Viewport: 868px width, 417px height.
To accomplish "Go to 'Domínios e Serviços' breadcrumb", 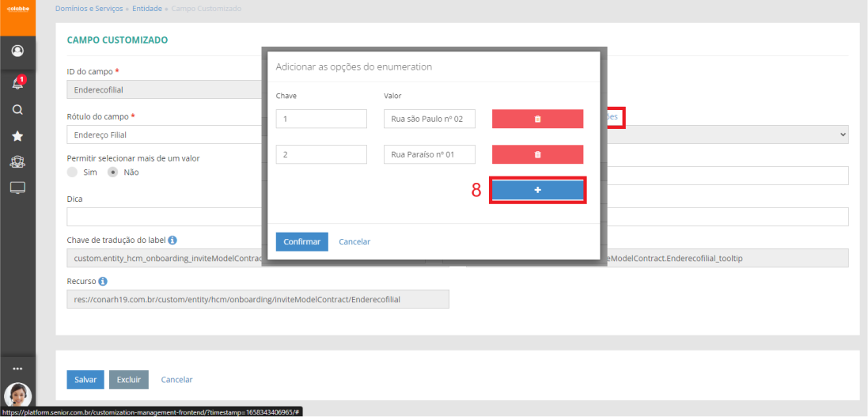I will [89, 9].
